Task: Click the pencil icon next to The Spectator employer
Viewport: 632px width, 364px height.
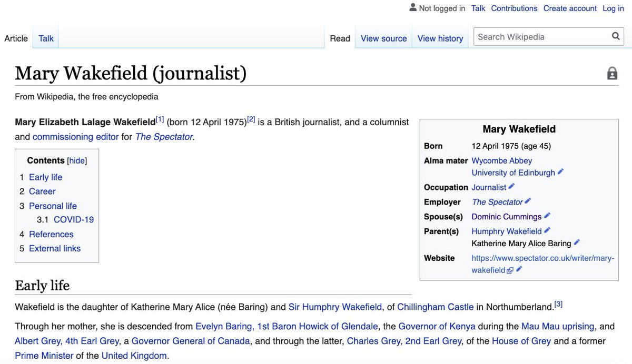Action: coord(528,201)
